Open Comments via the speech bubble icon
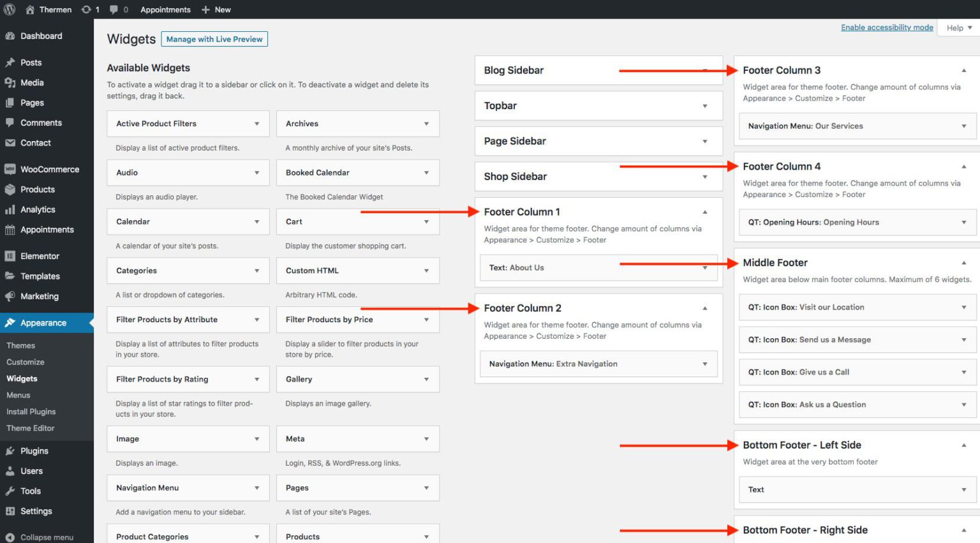 click(x=10, y=123)
